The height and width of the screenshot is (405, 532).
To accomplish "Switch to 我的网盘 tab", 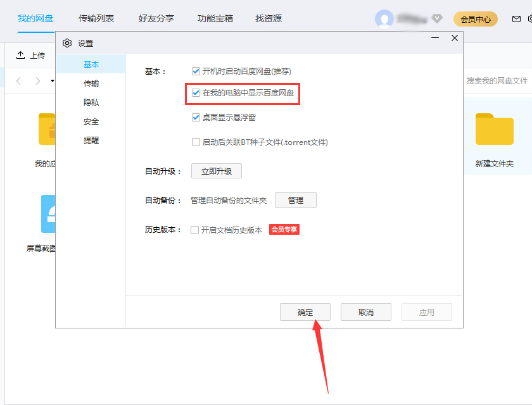I will point(35,18).
